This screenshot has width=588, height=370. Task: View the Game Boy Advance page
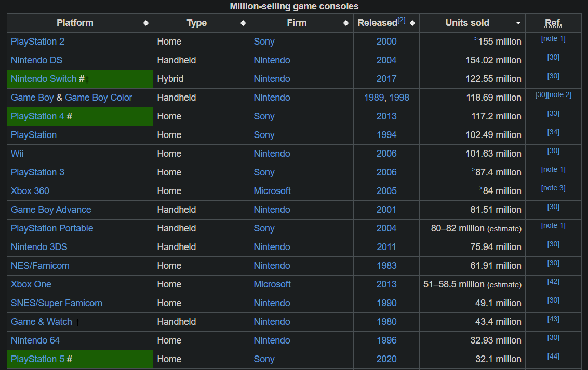(51, 210)
